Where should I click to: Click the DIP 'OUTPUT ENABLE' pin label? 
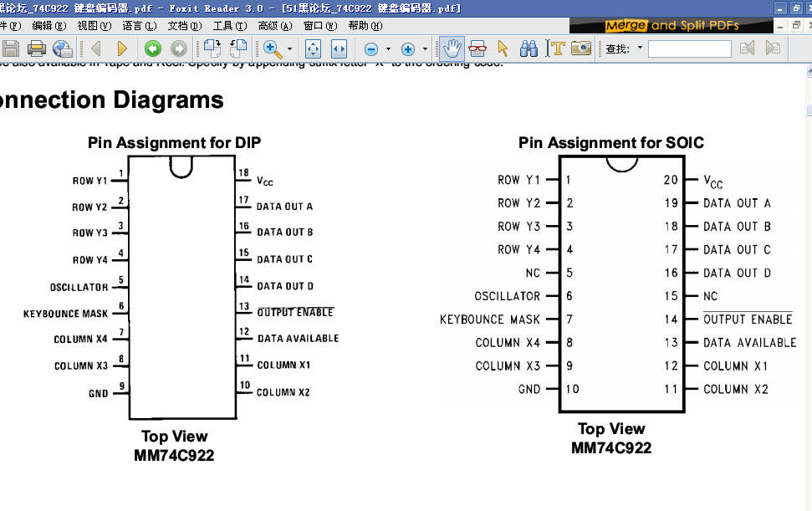tap(295, 312)
